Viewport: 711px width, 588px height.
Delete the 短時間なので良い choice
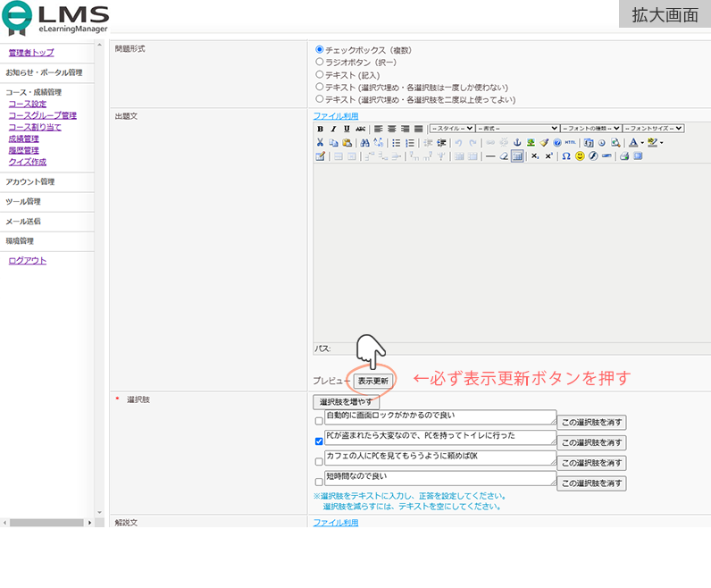[591, 483]
